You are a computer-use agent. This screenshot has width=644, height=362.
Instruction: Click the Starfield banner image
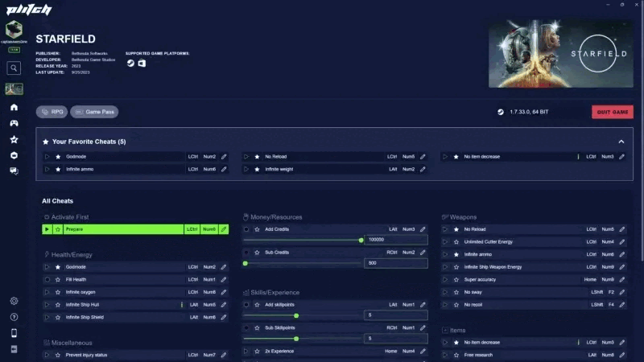tap(560, 53)
